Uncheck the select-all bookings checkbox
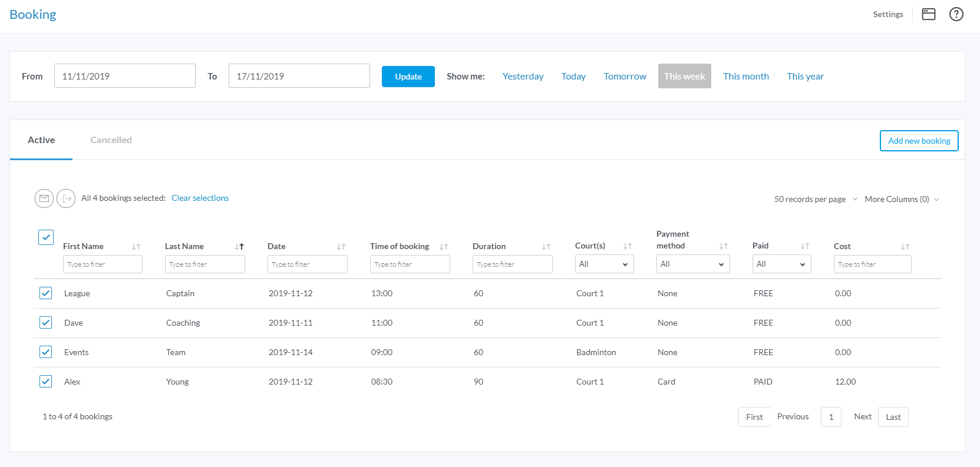 (x=46, y=237)
